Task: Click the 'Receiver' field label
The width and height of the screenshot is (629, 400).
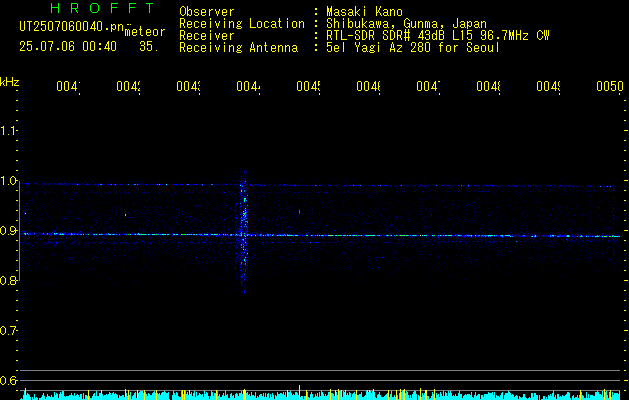Action: 207,36
